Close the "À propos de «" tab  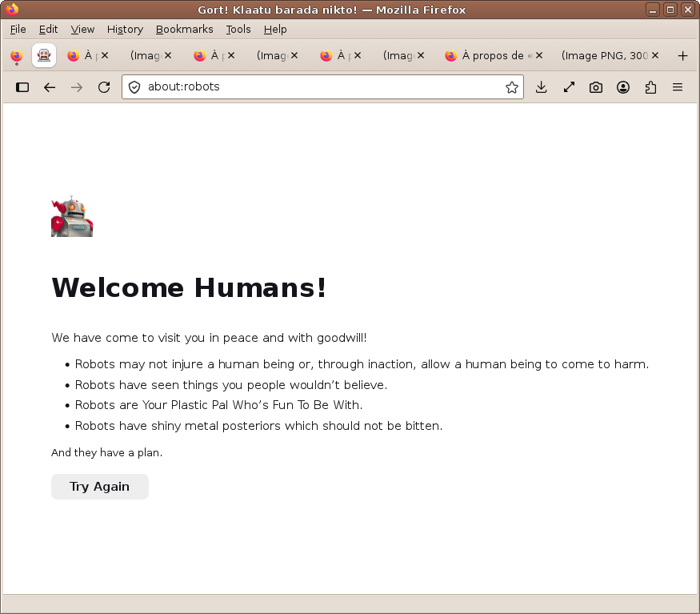click(539, 55)
